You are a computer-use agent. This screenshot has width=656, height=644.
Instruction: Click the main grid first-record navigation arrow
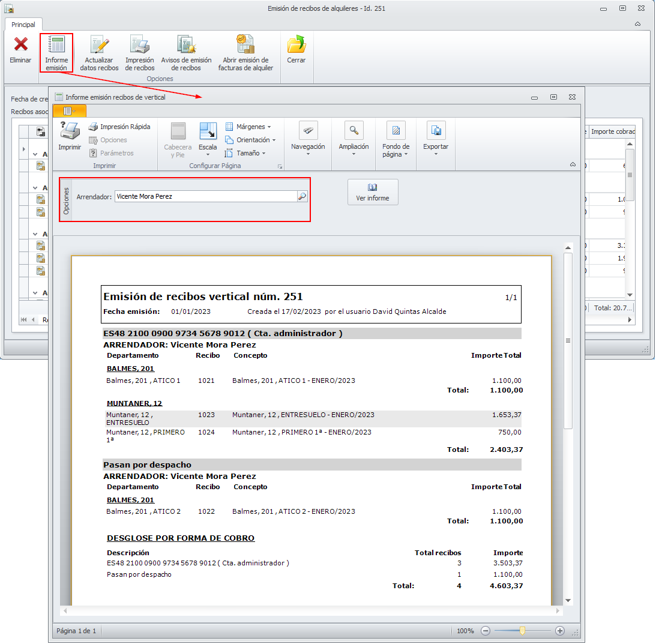(24, 320)
